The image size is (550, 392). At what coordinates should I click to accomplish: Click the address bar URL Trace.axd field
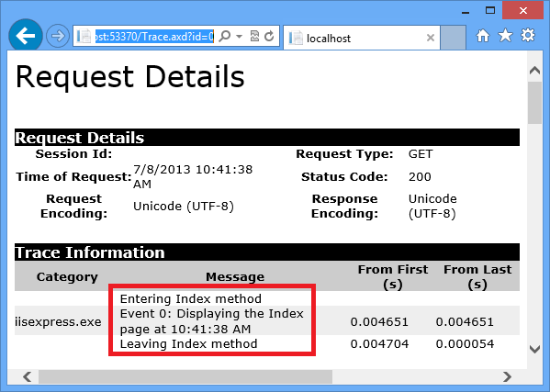pos(154,36)
